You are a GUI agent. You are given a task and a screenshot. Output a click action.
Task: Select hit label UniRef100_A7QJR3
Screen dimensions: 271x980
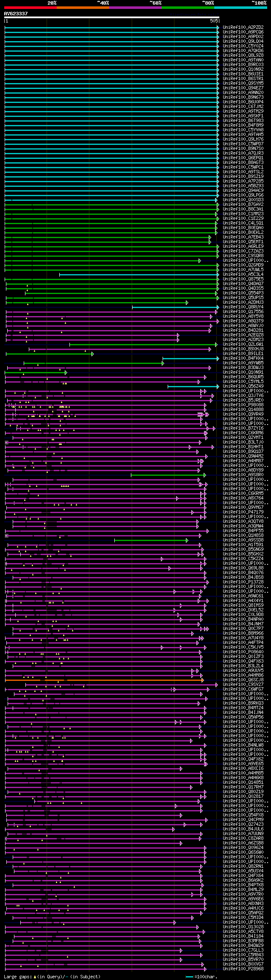(243, 153)
